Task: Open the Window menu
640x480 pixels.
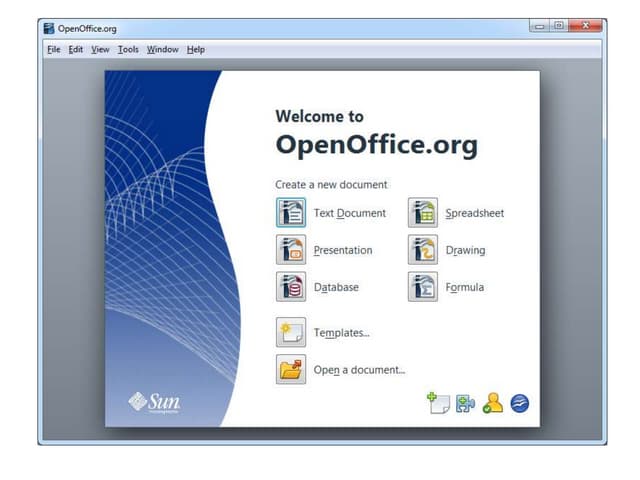Action: [x=163, y=49]
